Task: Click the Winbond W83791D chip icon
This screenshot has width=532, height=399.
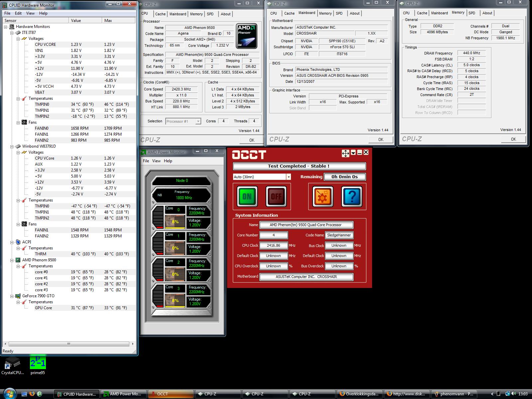Action: point(18,146)
